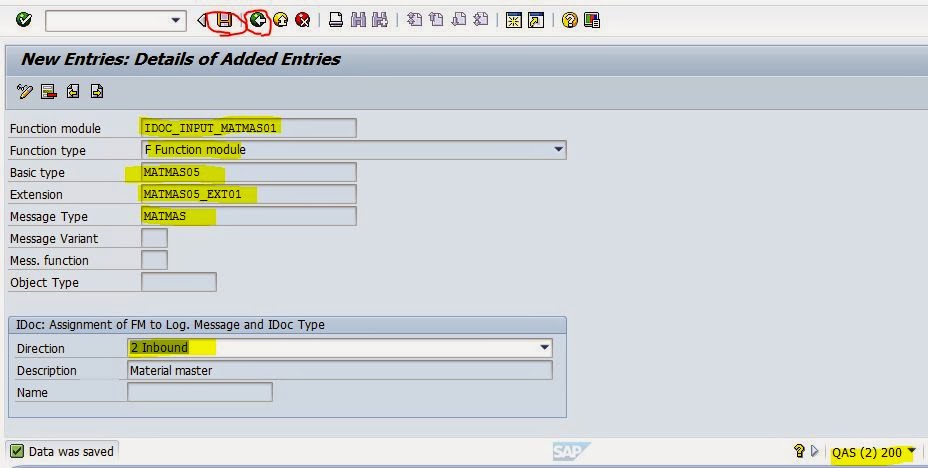Click the 'Function type' label
The width and height of the screenshot is (928, 468).
(47, 150)
